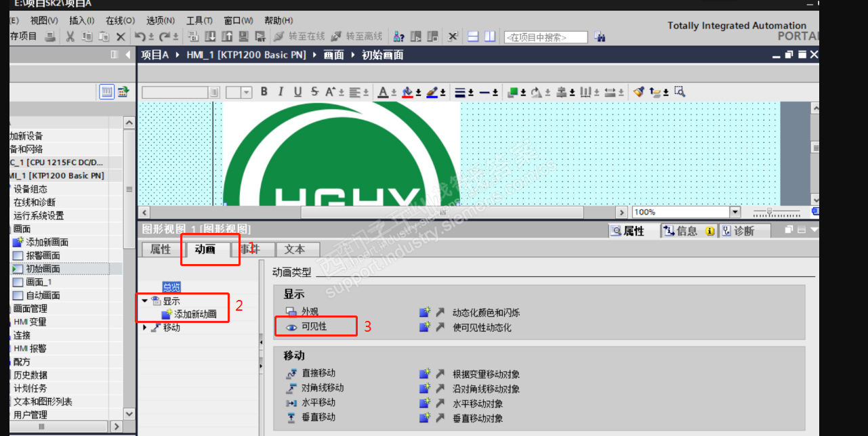Switch to the 属性 sub-tab

pos(161,249)
